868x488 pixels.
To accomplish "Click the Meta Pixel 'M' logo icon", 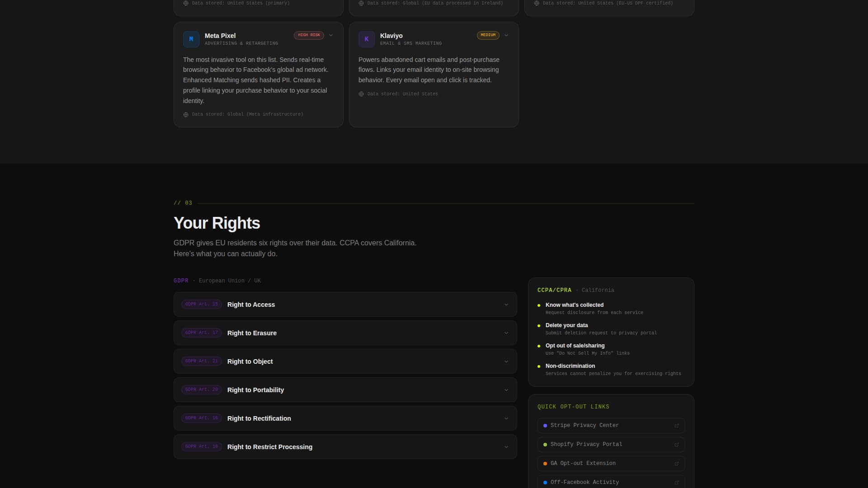I will [x=191, y=39].
